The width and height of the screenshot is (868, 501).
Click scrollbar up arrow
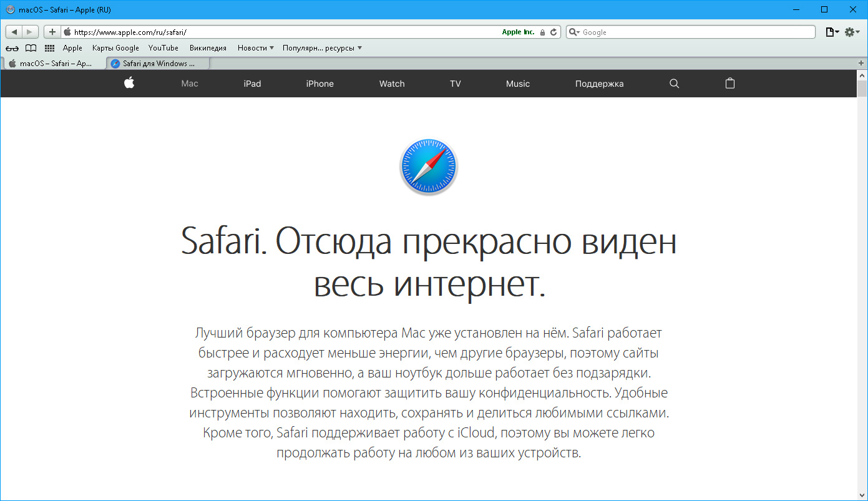tap(862, 74)
